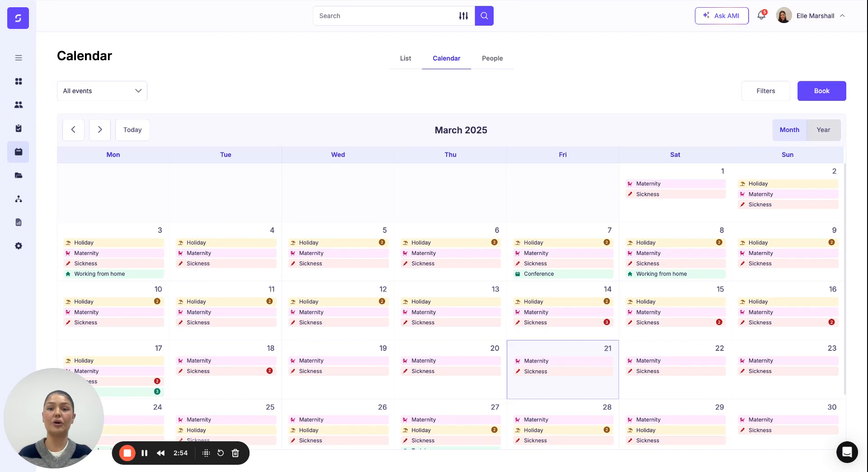
Task: Open the Org chart icon in sidebar
Action: pyautogui.click(x=18, y=199)
